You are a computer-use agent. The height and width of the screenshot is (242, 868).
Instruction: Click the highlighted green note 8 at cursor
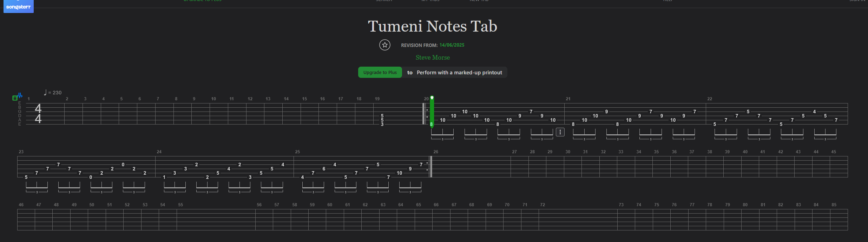pos(432,124)
